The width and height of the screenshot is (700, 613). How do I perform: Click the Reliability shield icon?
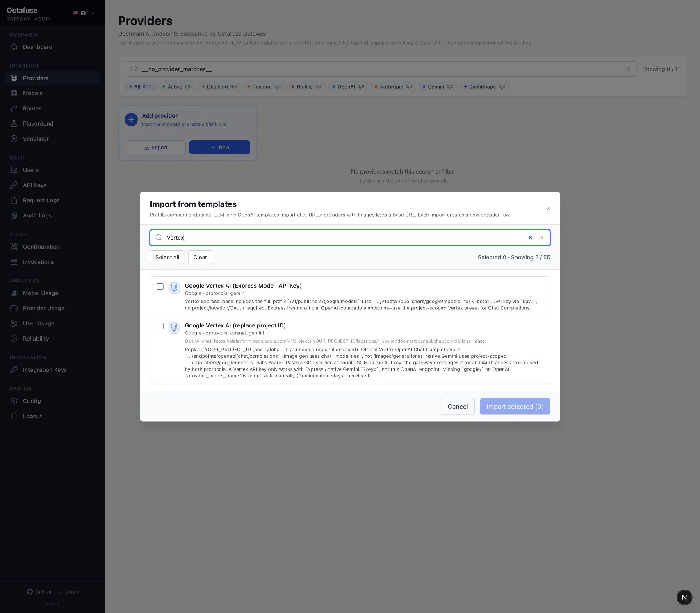click(14, 339)
